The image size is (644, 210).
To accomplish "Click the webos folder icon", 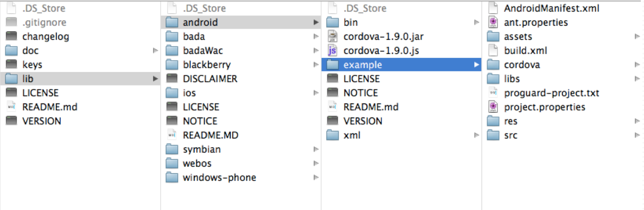I will 172,163.
